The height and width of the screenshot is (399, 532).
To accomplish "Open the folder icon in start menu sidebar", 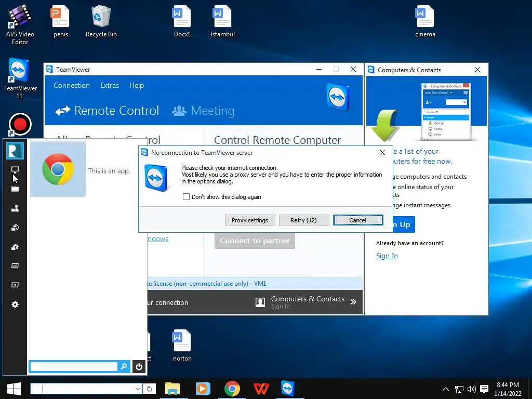I will 15,189.
